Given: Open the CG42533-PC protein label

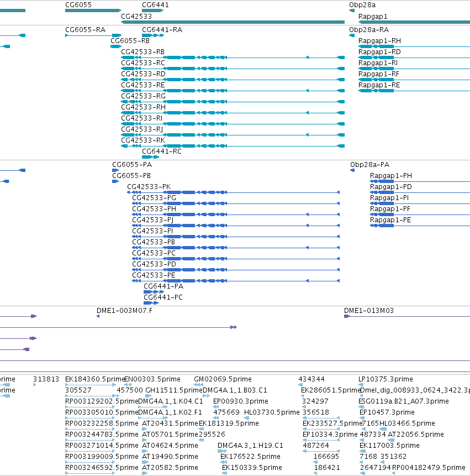Looking at the screenshot, I should coord(154,253).
